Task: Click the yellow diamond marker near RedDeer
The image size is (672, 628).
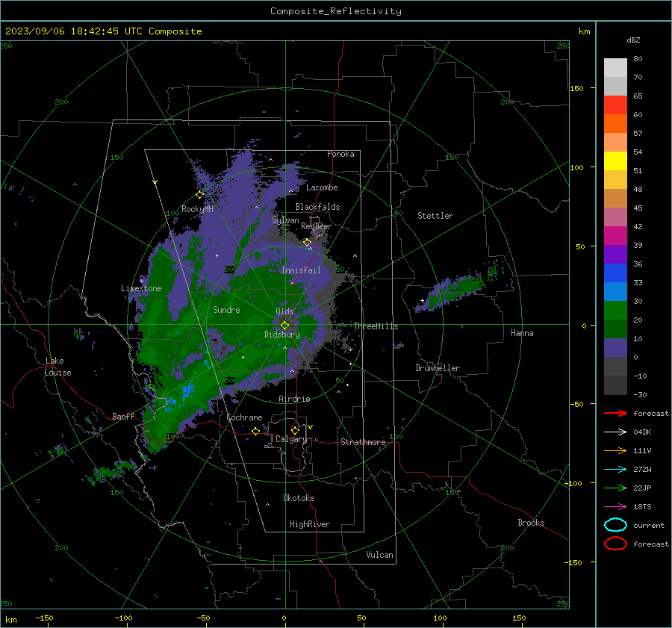Action: 308,243
